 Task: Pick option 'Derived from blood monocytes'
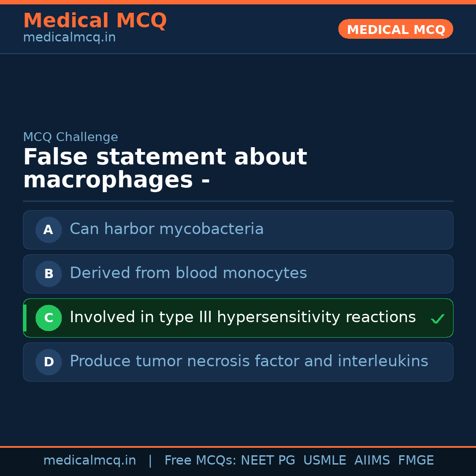click(x=188, y=273)
